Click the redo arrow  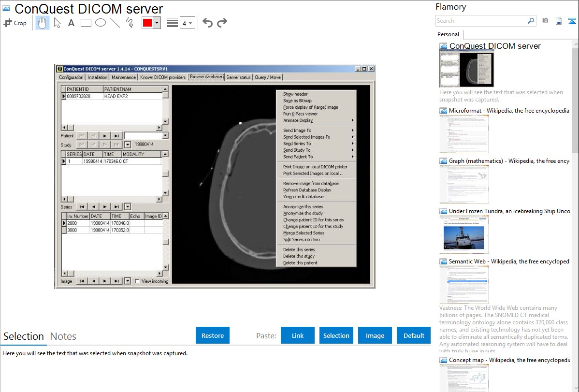tap(222, 23)
